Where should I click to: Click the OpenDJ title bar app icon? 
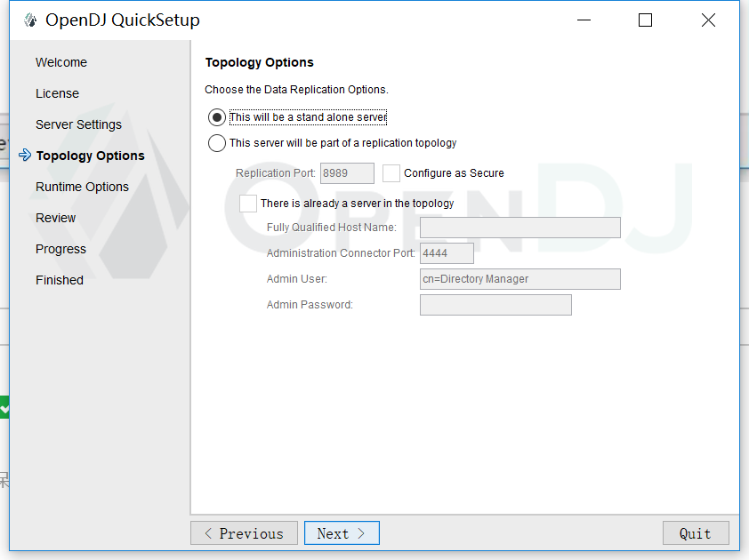tap(30, 20)
